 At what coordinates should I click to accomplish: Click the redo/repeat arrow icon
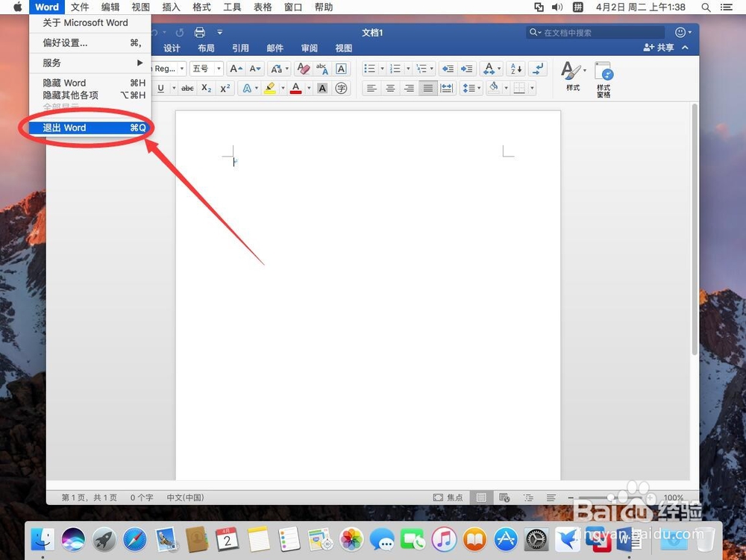(179, 33)
